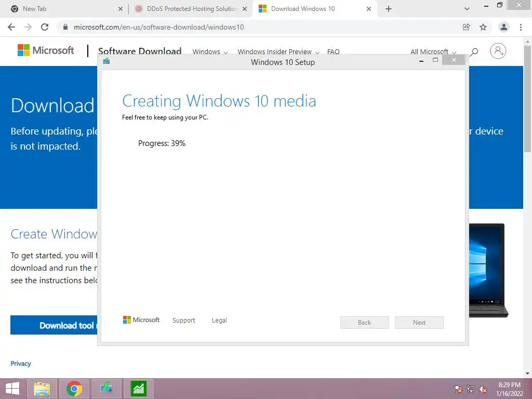Screen dimensions: 532x399
Task: Open the taskbar clock showing 8:29 PM
Action: (509, 389)
